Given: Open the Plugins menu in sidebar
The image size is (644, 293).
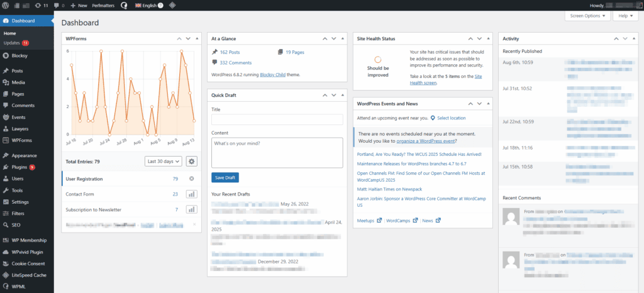Looking at the screenshot, I should [x=19, y=167].
